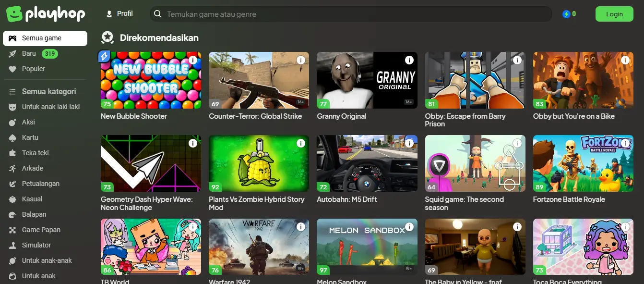Open info icon on Geometry Dash Hyper Wave

(193, 143)
